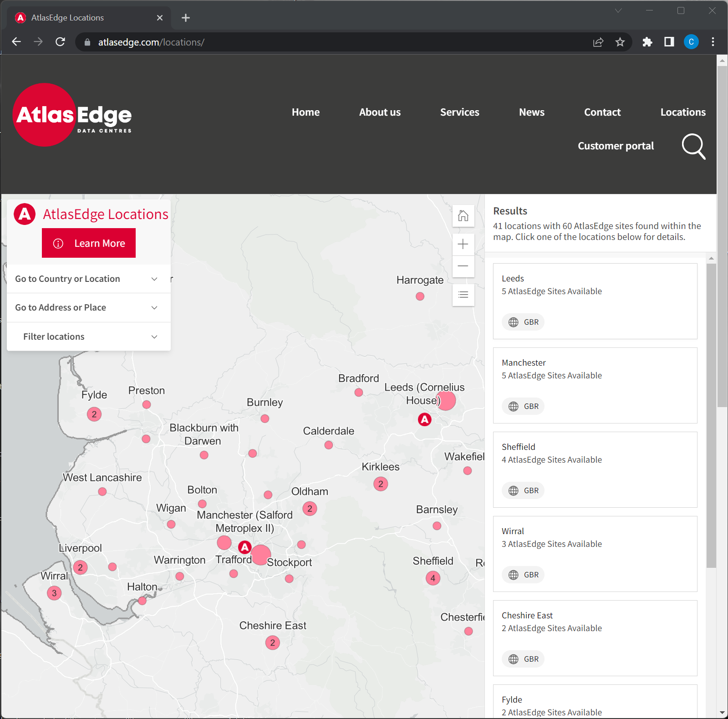Open the Cheshire East result card
The image size is (728, 719).
(595, 638)
